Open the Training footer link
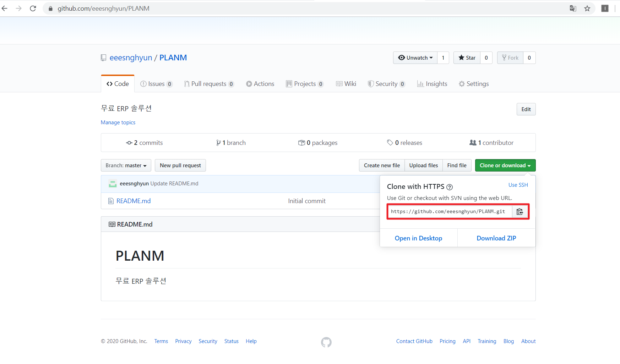Image resolution: width=620 pixels, height=364 pixels. tap(487, 341)
